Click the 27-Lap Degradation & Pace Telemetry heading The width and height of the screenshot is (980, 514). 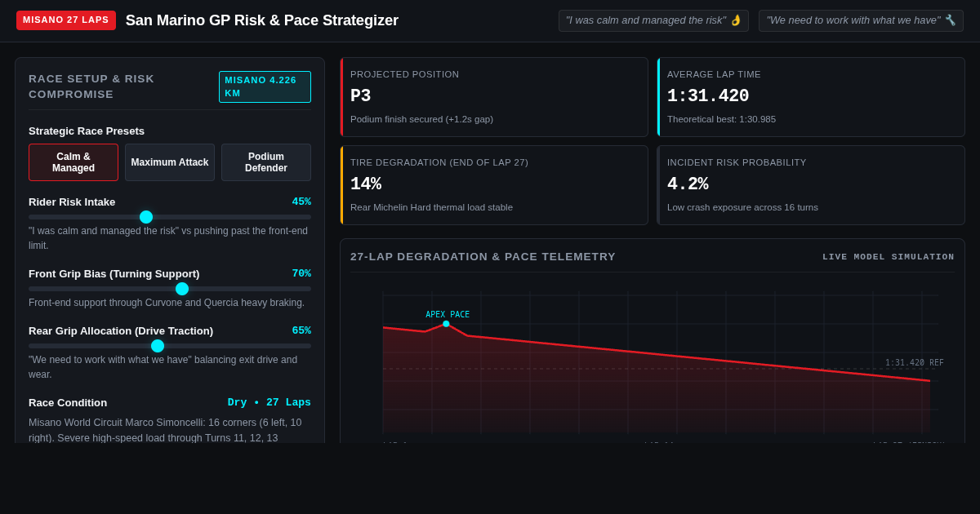coord(483,256)
